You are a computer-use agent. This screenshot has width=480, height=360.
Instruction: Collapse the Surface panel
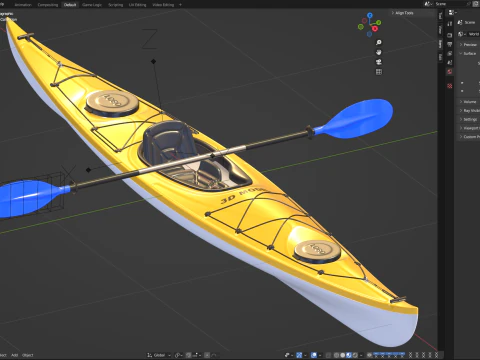point(469,53)
